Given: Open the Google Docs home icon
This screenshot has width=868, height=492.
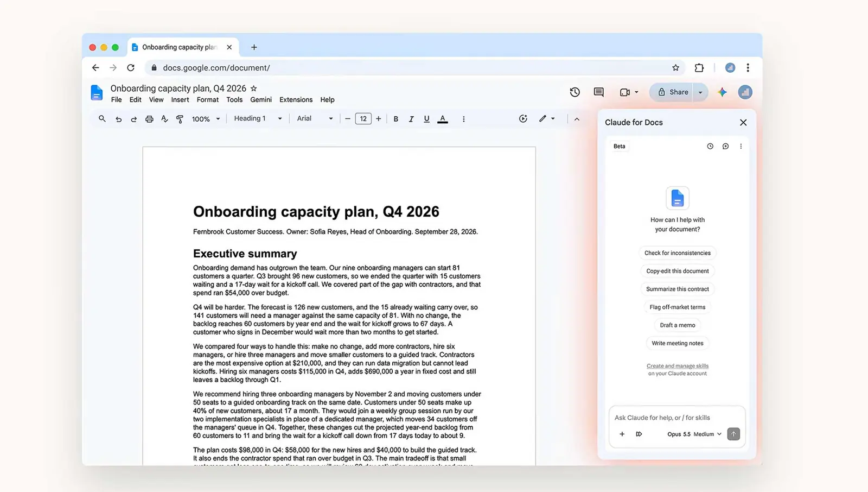Looking at the screenshot, I should tap(97, 93).
